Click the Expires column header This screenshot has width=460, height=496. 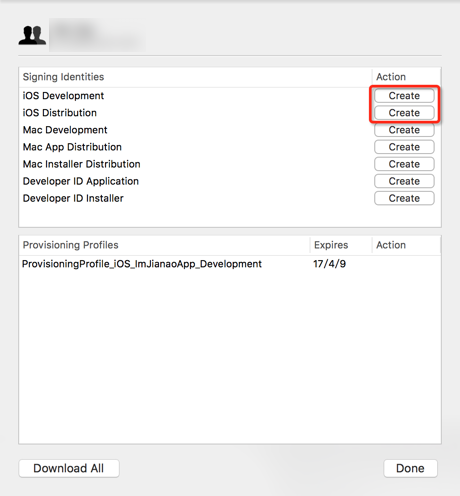pos(331,245)
